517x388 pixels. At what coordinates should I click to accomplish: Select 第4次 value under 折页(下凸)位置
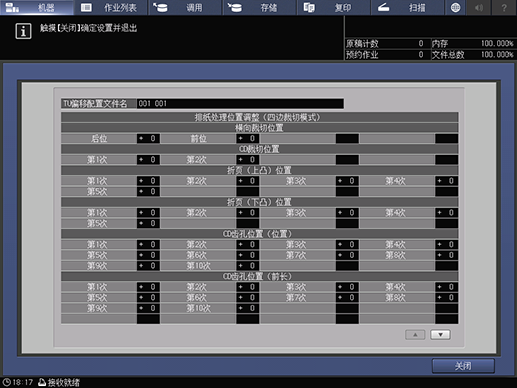click(447, 213)
